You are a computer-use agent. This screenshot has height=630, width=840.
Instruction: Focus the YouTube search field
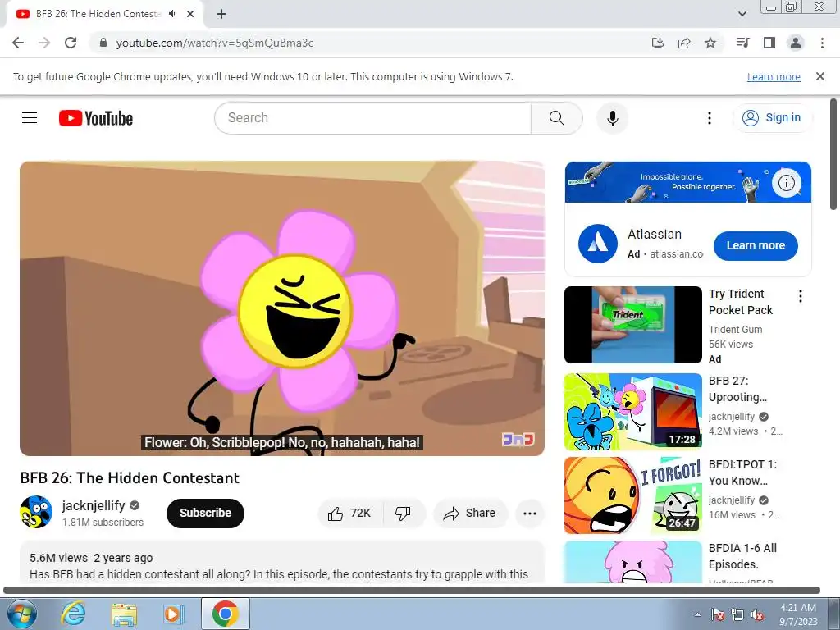373,118
